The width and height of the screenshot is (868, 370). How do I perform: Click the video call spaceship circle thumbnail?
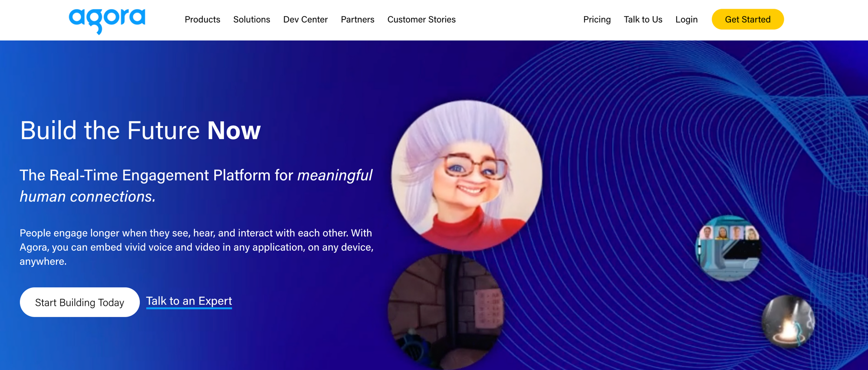click(x=728, y=248)
